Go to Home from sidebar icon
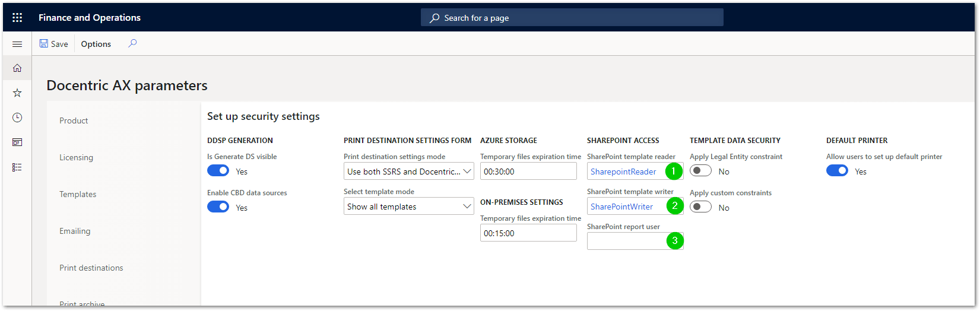980x311 pixels. point(17,68)
